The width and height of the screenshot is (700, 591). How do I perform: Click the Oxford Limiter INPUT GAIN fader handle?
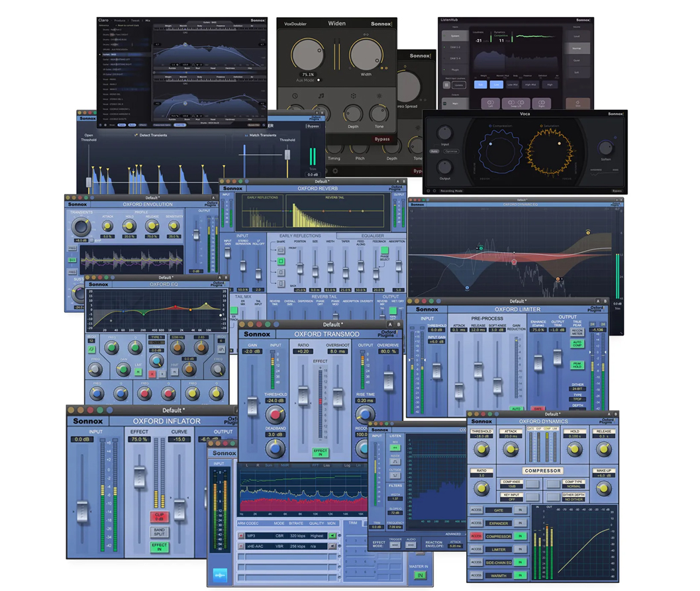pos(436,371)
